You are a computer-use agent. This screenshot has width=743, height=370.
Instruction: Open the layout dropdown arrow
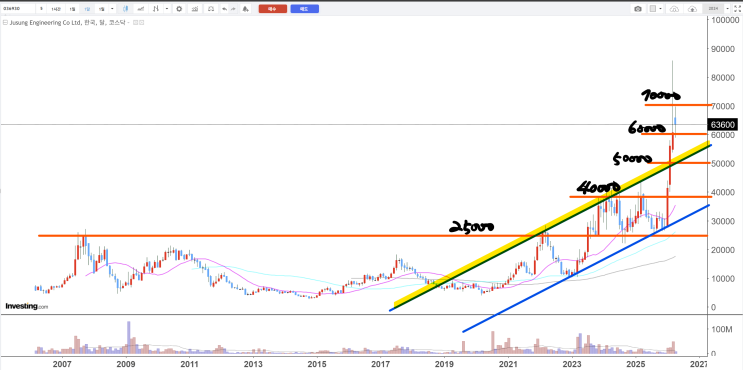point(660,9)
